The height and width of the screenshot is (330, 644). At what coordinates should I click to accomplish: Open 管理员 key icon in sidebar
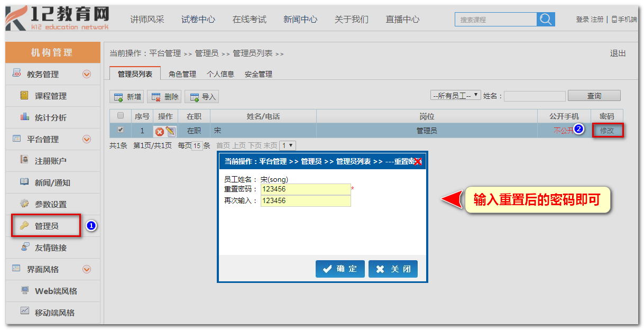[24, 226]
